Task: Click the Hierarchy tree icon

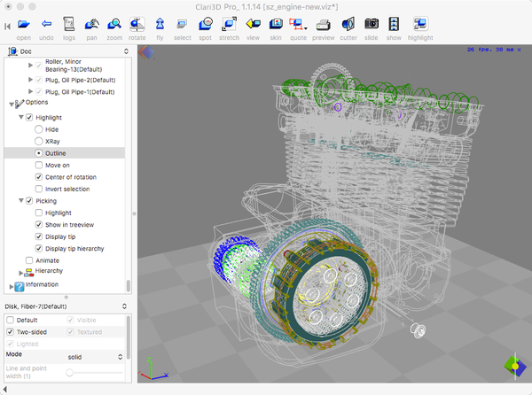Action: [29, 272]
